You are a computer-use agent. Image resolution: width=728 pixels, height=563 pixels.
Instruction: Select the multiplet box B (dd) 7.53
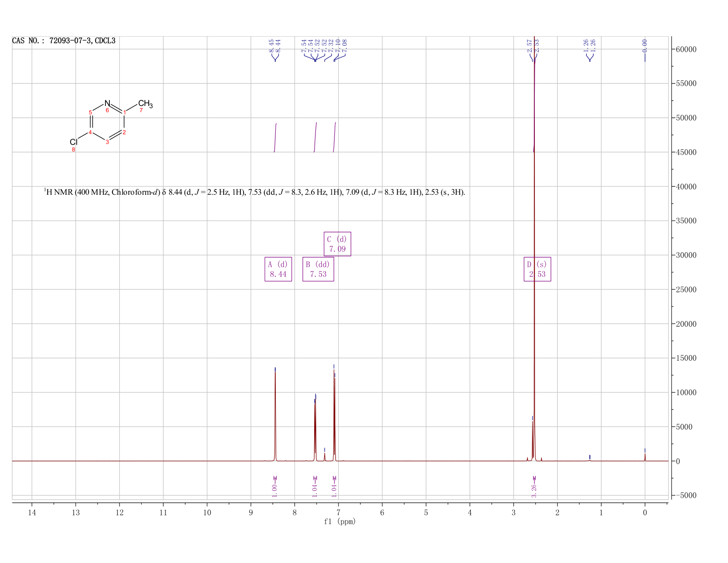pos(318,269)
